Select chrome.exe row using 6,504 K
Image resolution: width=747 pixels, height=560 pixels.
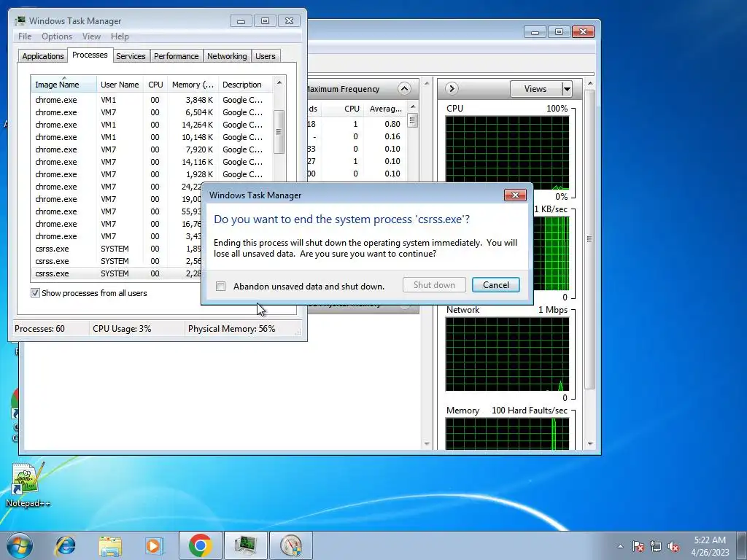coord(152,112)
